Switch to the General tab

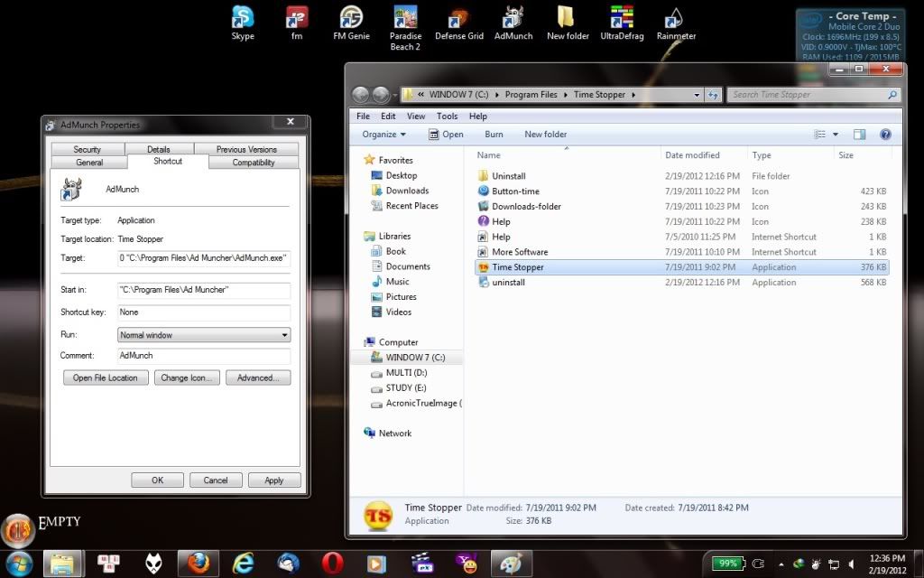coord(89,163)
